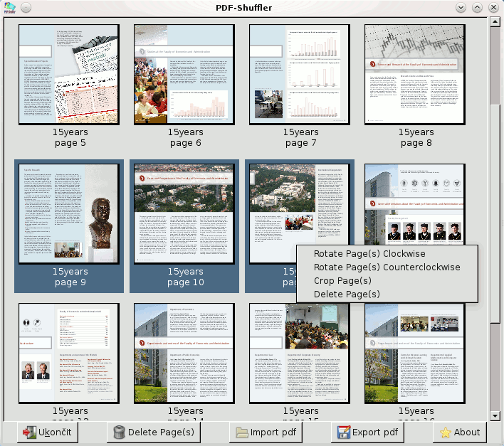
Task: Click the scrollbar up arrow
Action: pos(495,22)
